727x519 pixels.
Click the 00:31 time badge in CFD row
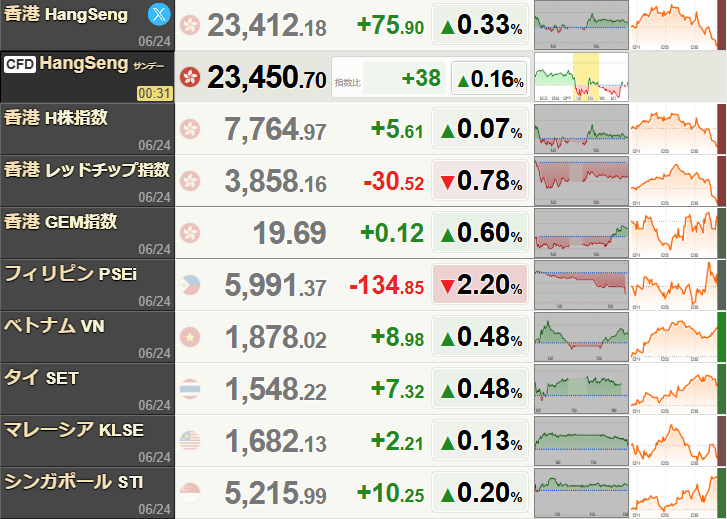pos(155,93)
